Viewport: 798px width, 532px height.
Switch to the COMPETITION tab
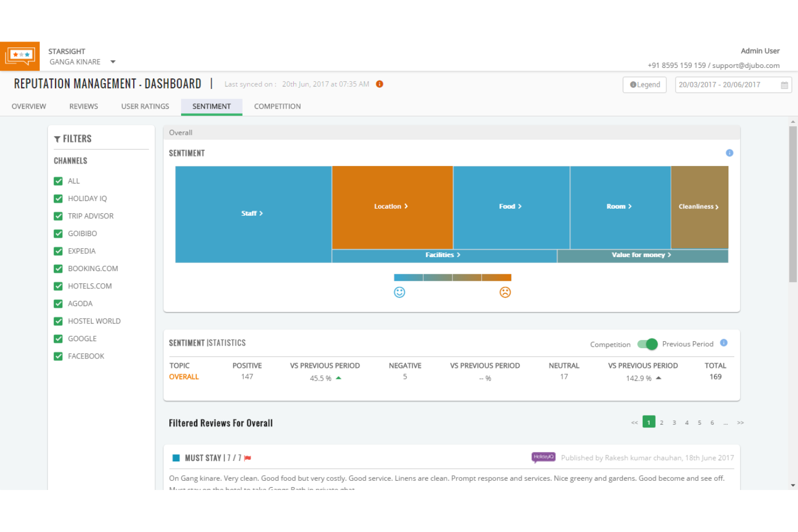click(x=277, y=106)
